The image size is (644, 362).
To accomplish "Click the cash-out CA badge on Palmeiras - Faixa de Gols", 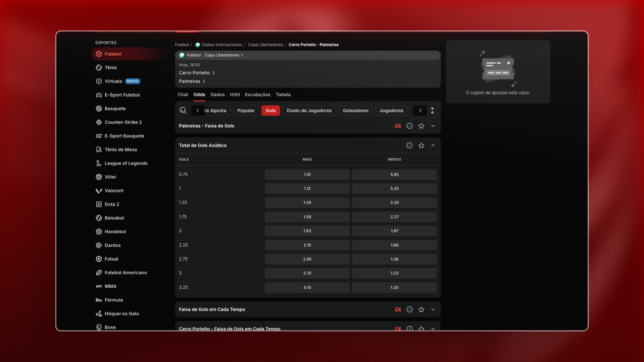I will (x=398, y=126).
